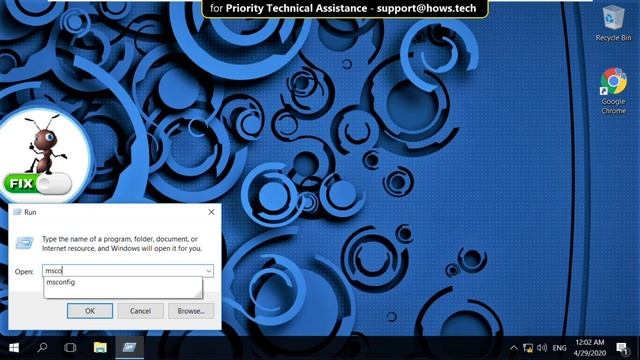Open the Action Center notifications icon
The width and height of the screenshot is (640, 360).
[x=622, y=348]
